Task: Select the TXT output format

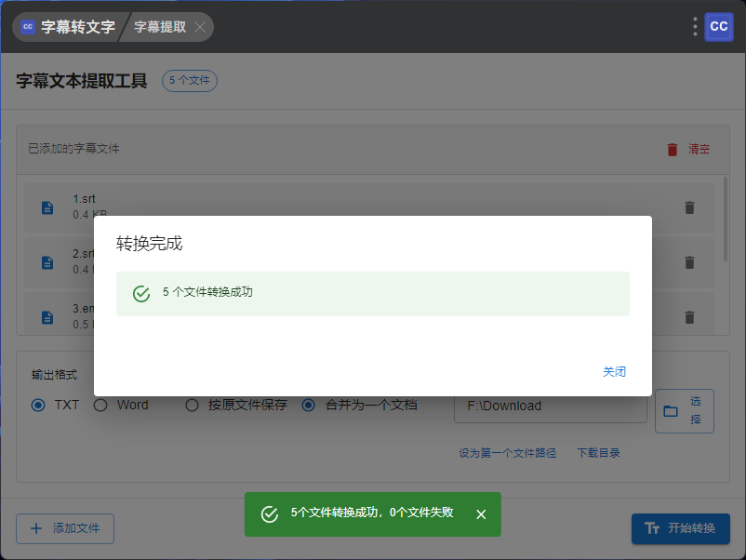Action: point(38,406)
